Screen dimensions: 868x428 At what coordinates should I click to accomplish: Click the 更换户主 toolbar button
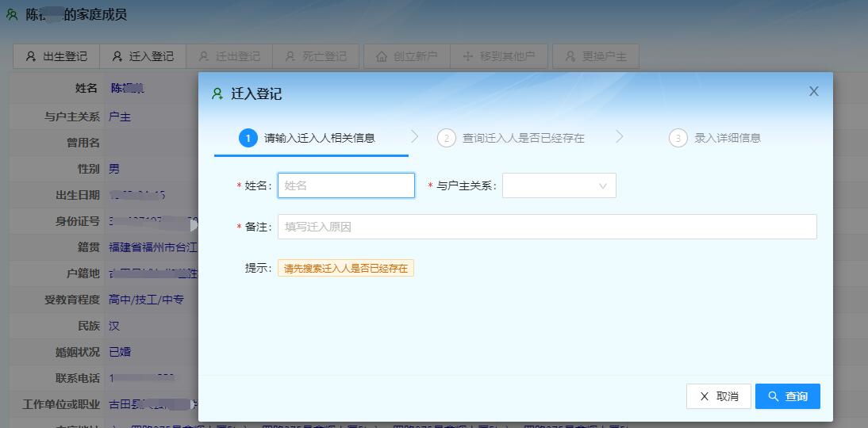(596, 56)
